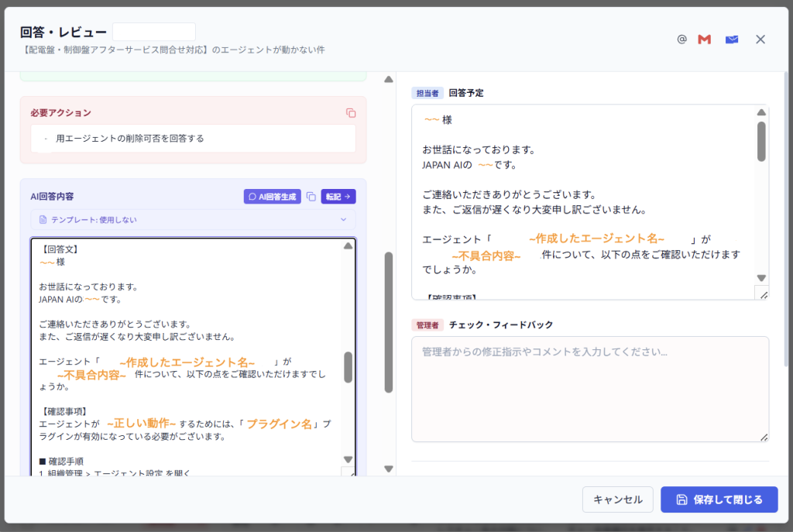Expand the テンプレート: 使用しない dropdown
Image resolution: width=793 pixels, height=532 pixels.
(x=193, y=219)
